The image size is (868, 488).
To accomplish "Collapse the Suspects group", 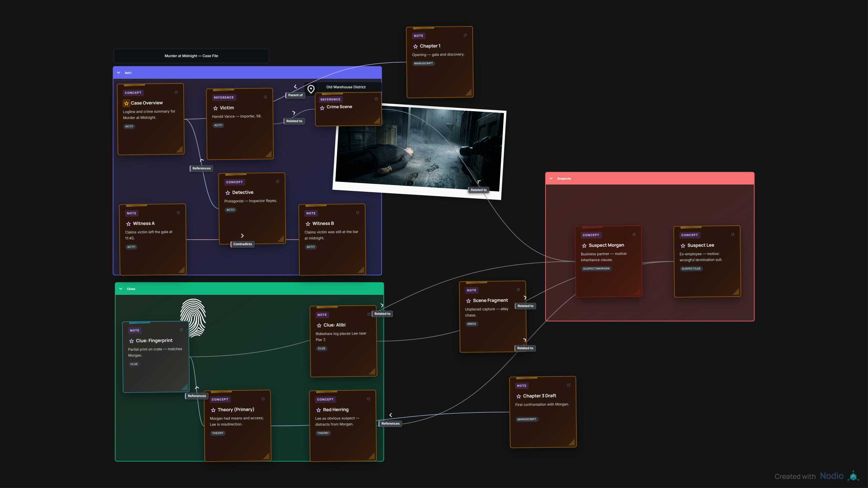I will click(551, 179).
